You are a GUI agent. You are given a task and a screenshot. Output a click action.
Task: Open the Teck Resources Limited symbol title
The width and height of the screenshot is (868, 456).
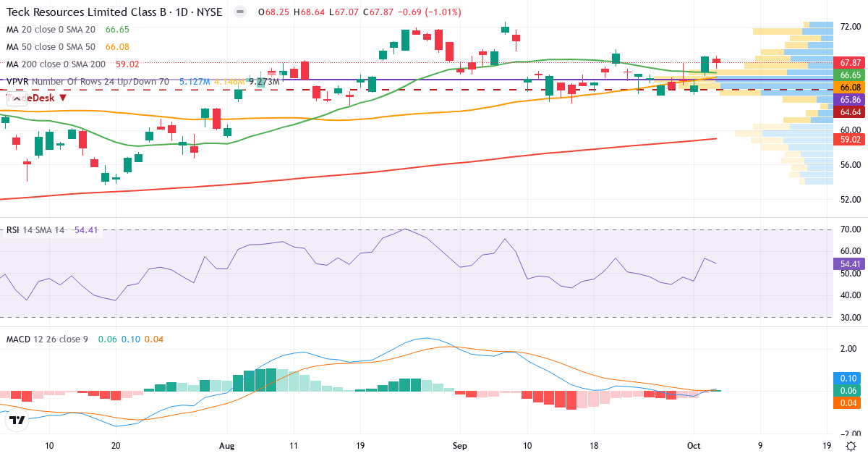114,12
